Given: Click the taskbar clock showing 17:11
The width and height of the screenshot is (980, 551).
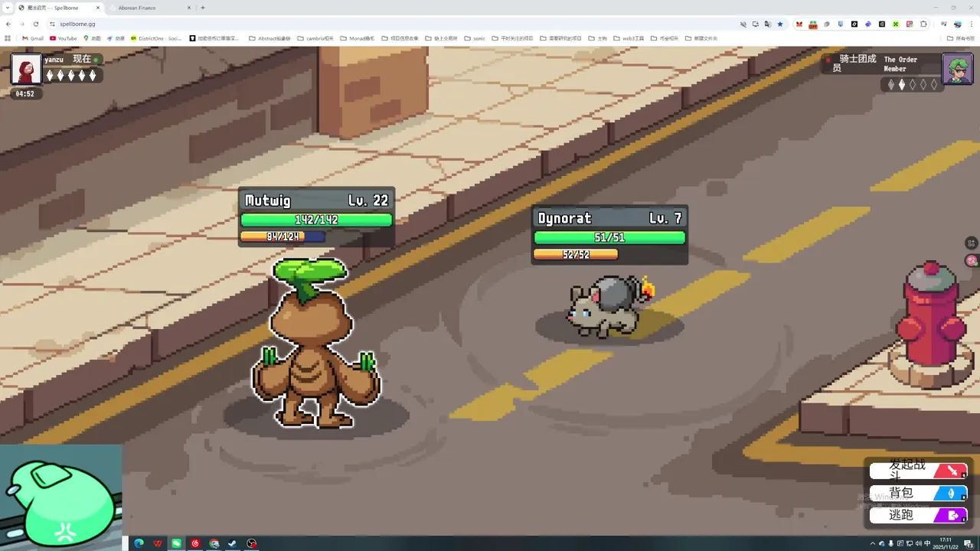Looking at the screenshot, I should coord(946,543).
